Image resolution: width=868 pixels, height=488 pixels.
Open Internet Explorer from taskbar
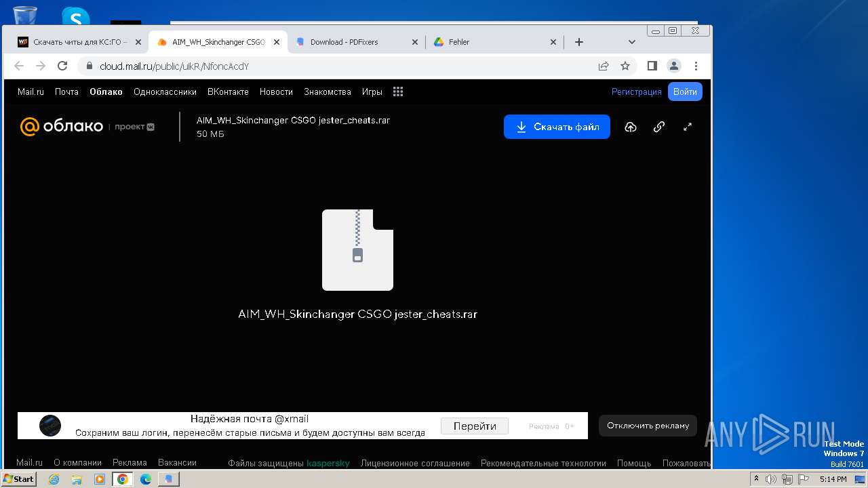54,479
